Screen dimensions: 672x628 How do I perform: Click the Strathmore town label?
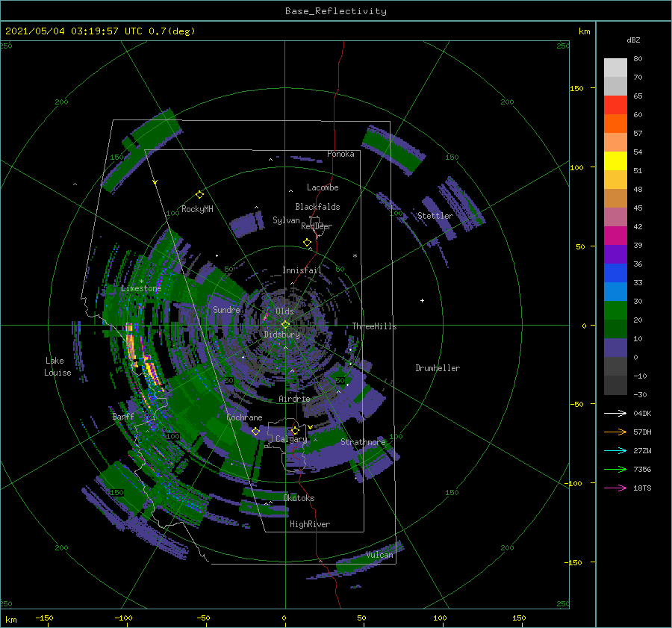click(x=363, y=442)
